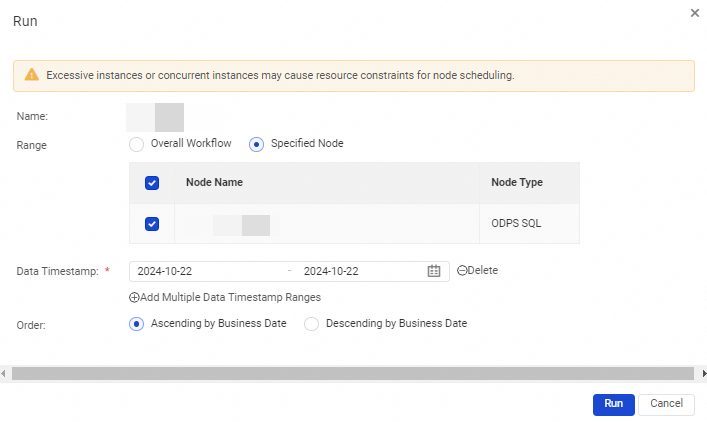Select the Overall Workflow radio button
707x422 pixels.
pyautogui.click(x=136, y=144)
